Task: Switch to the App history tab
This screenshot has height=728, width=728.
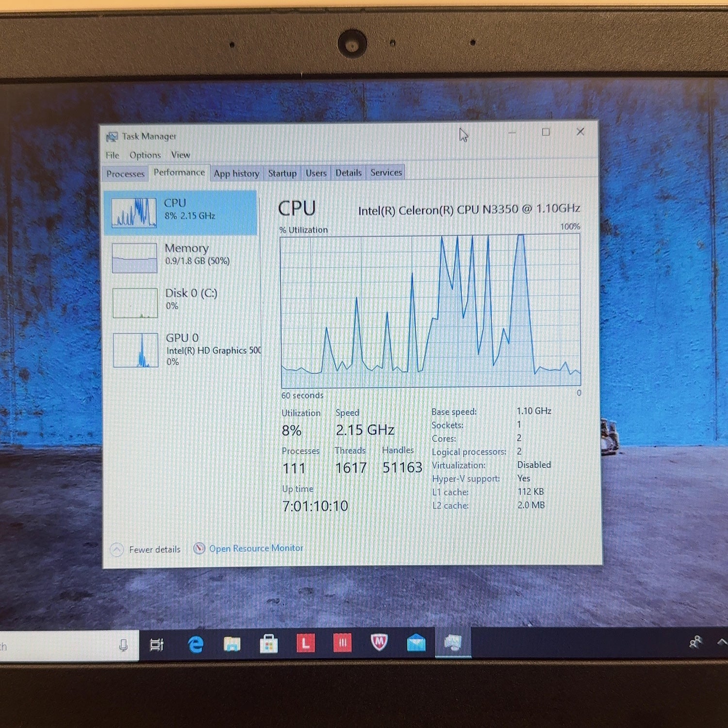Action: 236,173
